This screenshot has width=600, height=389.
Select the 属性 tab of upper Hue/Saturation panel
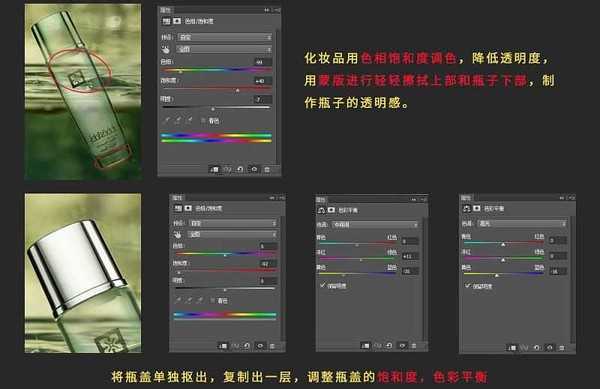coord(165,10)
